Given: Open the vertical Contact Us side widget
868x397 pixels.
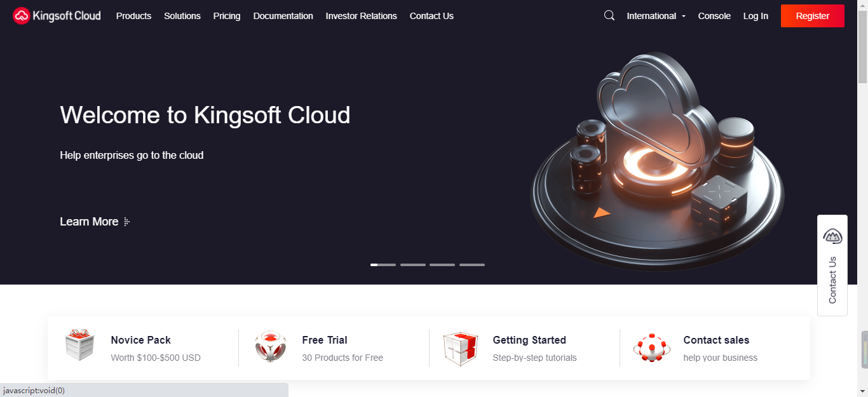Looking at the screenshot, I should point(832,266).
